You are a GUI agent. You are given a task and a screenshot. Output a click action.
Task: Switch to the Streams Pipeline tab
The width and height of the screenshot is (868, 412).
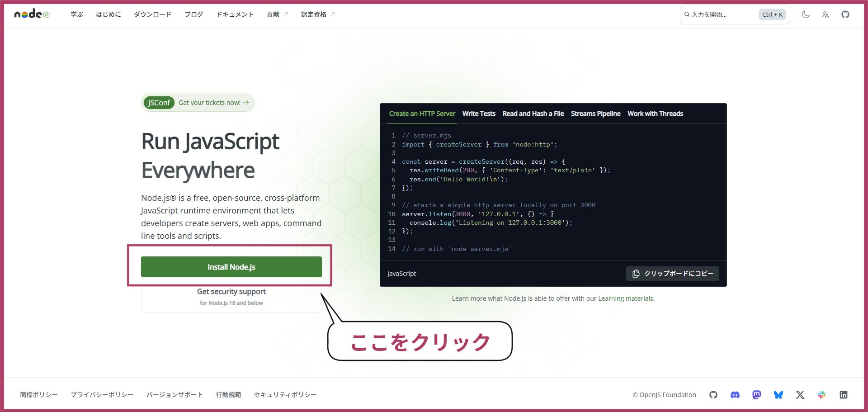[x=596, y=114]
